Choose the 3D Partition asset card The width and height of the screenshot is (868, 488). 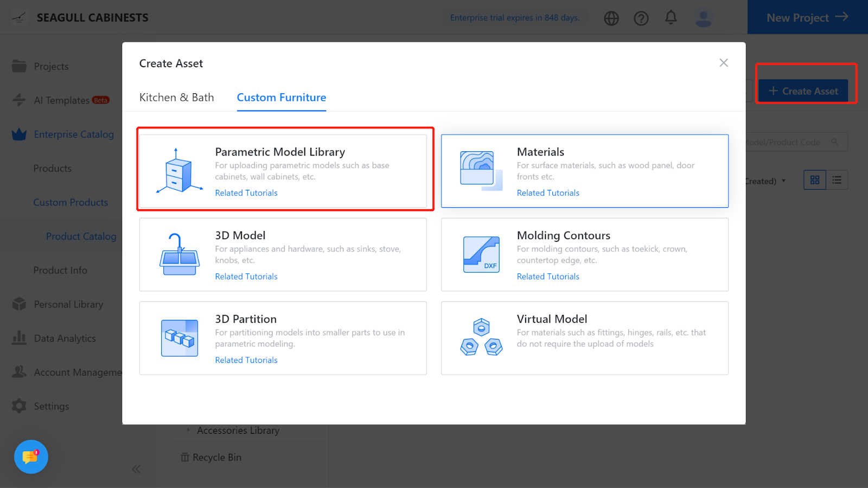point(283,338)
